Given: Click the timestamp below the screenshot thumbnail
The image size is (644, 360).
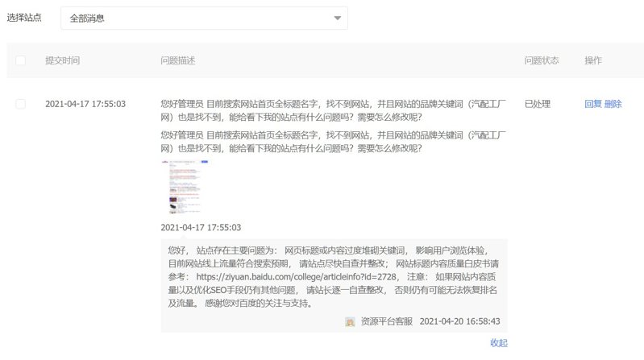Looking at the screenshot, I should [x=201, y=227].
